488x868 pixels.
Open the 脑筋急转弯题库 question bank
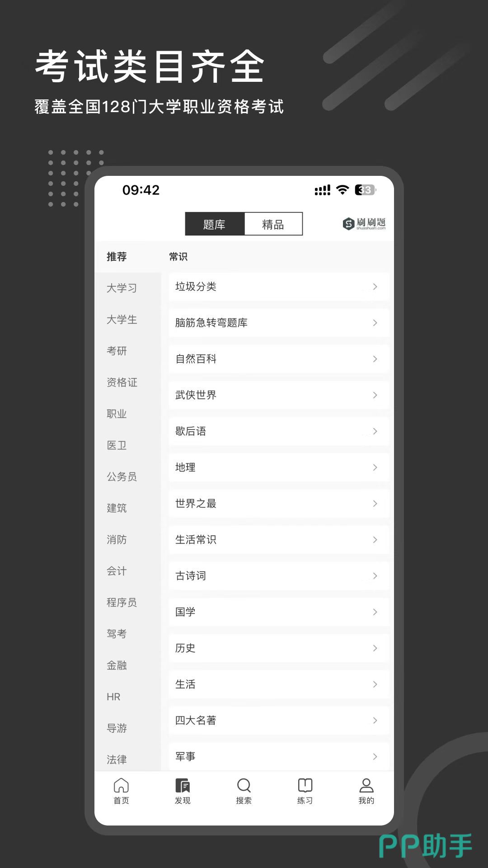pyautogui.click(x=211, y=323)
